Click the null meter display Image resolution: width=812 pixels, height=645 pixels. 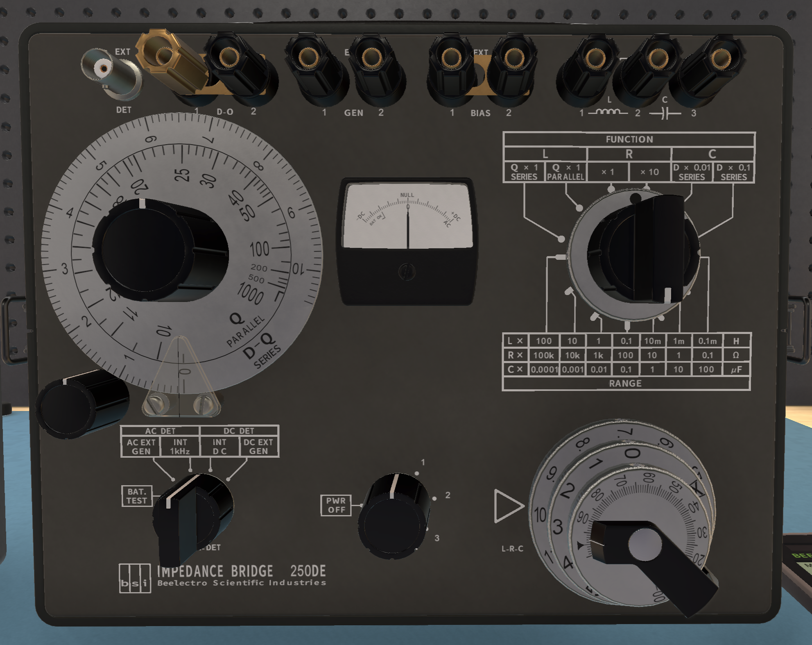pyautogui.click(x=407, y=216)
